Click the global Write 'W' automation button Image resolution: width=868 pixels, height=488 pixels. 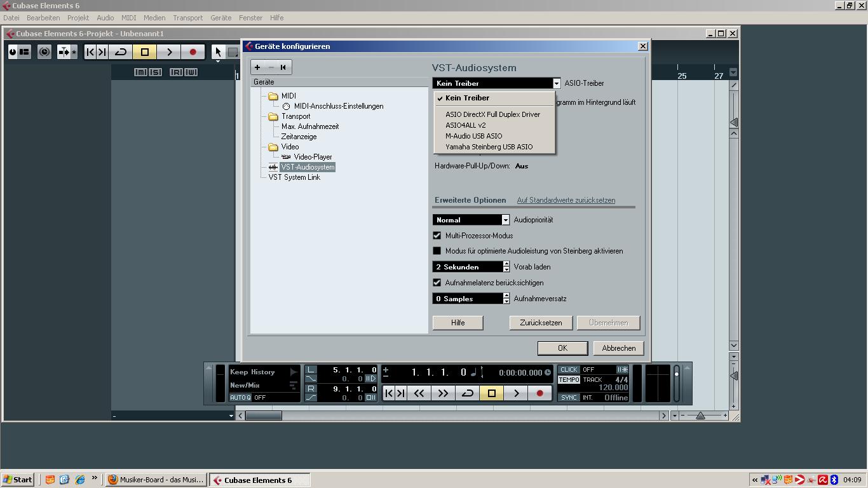pyautogui.click(x=191, y=72)
